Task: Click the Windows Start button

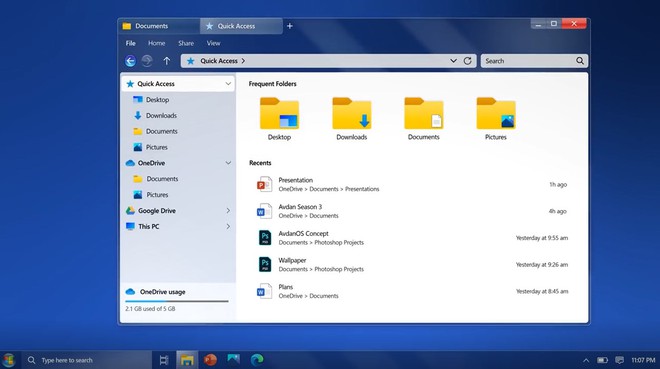Action: (x=8, y=360)
